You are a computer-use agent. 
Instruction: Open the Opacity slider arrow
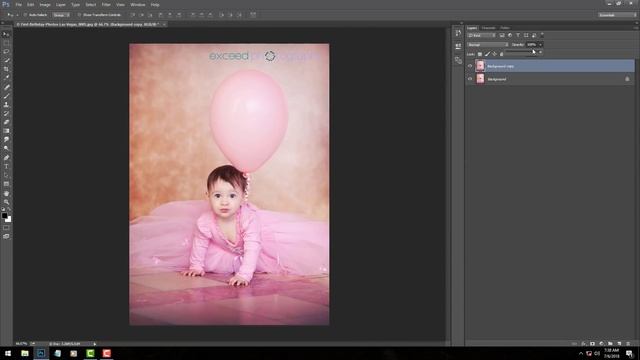click(540, 44)
